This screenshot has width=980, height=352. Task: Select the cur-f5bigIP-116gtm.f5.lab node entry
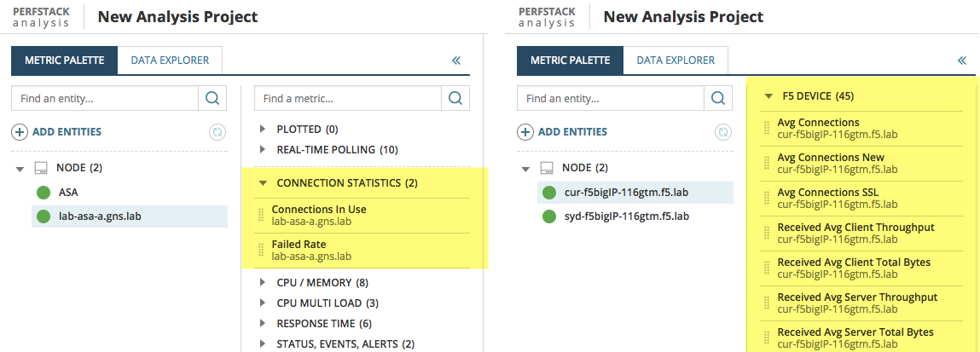click(626, 192)
